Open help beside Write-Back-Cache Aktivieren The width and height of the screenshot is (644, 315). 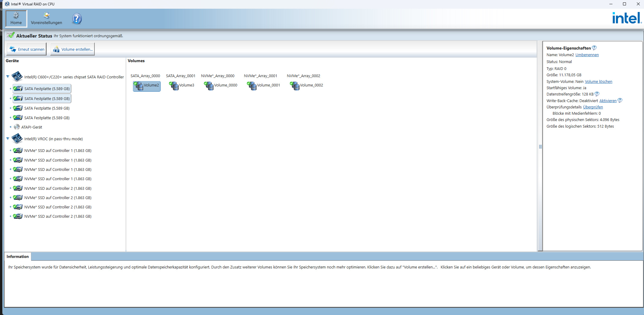tap(620, 101)
